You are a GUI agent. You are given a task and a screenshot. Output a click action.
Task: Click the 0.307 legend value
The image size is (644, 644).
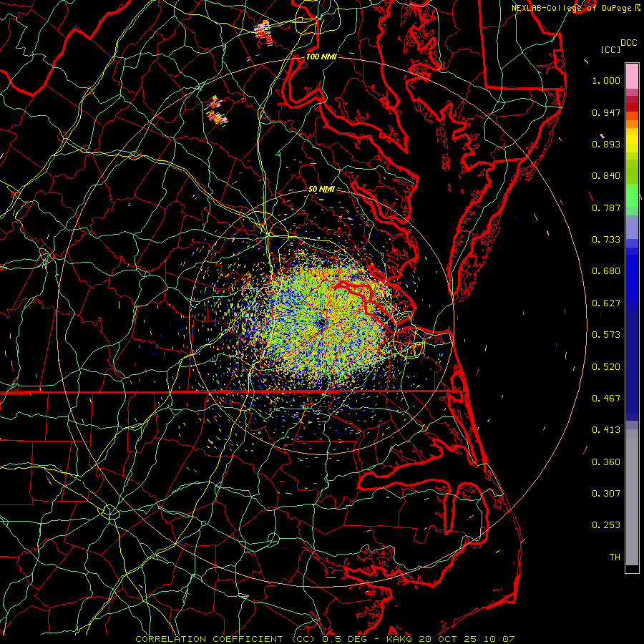click(606, 494)
